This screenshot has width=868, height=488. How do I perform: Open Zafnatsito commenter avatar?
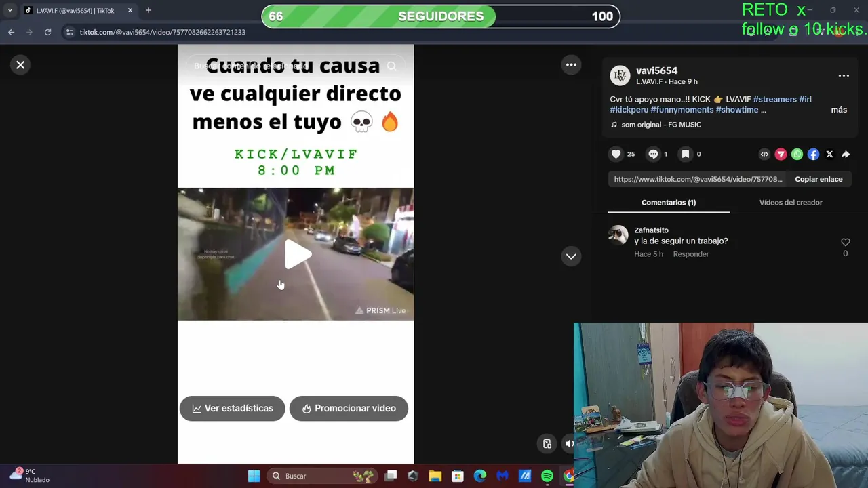(x=618, y=235)
